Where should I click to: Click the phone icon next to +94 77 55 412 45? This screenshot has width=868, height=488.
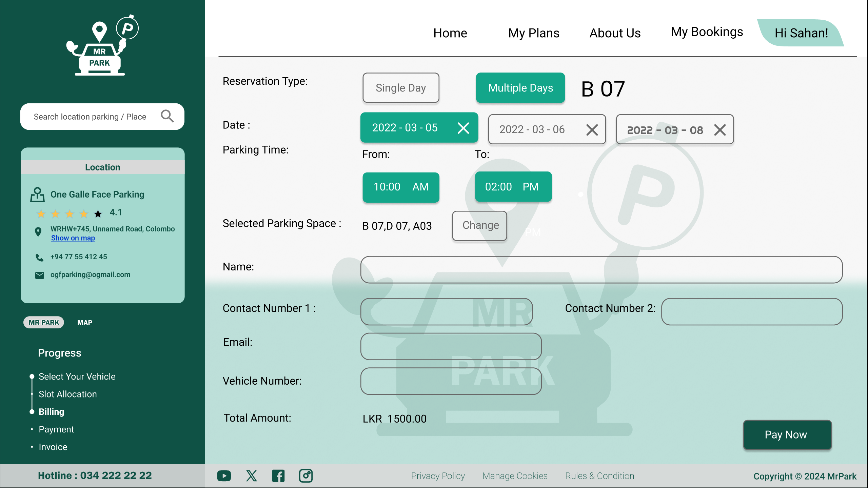[39, 257]
